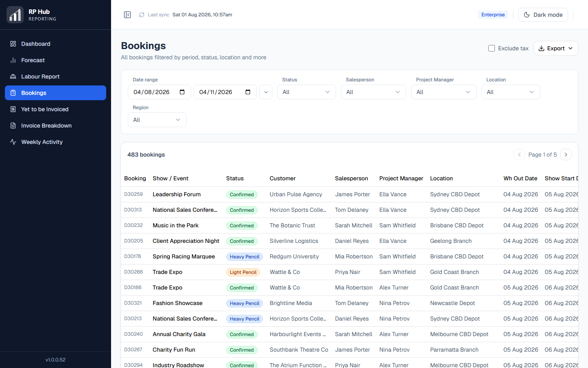Go to next page of bookings
The height and width of the screenshot is (368, 588).
point(566,155)
